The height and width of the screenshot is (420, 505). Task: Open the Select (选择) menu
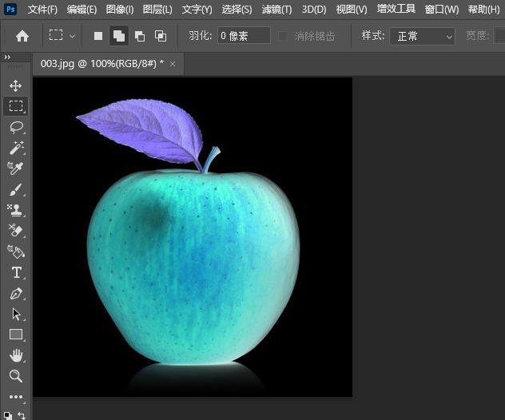pos(237,10)
